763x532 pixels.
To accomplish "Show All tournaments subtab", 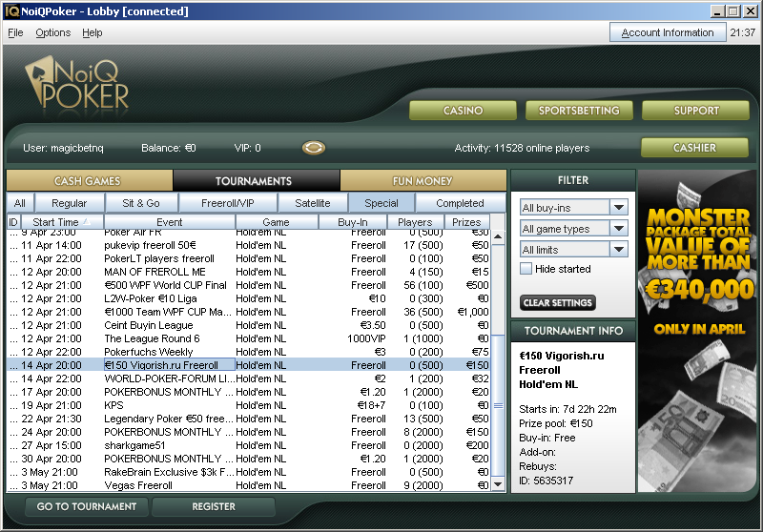I will 20,203.
